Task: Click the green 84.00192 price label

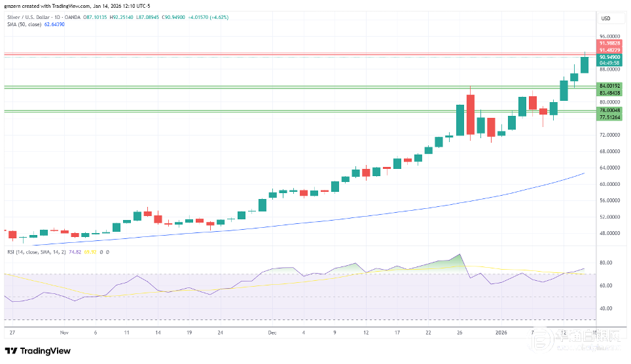Action: 609,86
